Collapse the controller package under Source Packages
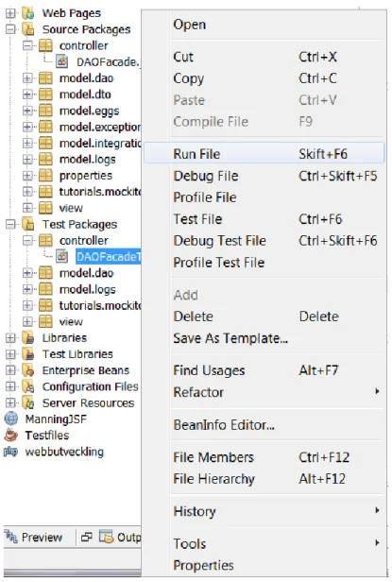Screen dimensions: 392x582 click(27, 45)
